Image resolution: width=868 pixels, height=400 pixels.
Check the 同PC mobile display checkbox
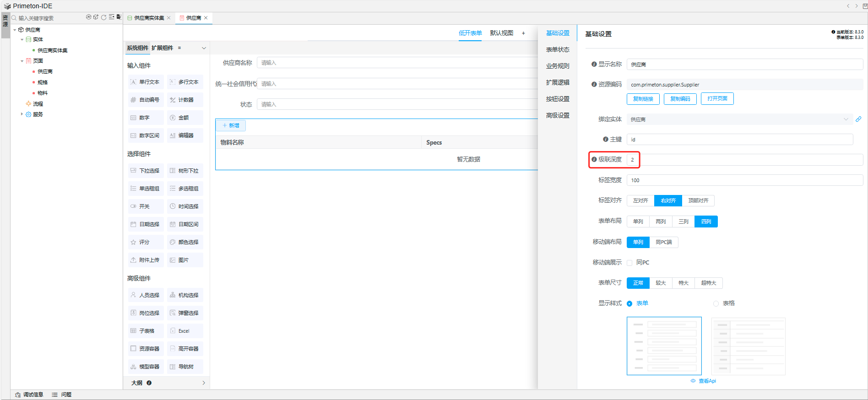629,263
